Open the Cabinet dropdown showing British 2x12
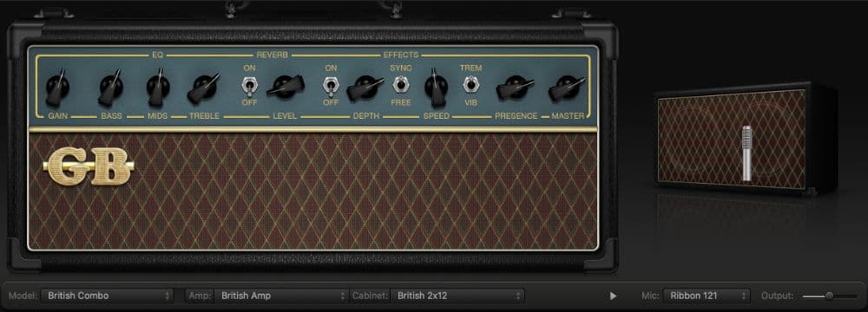This screenshot has width=868, height=312. click(x=457, y=296)
